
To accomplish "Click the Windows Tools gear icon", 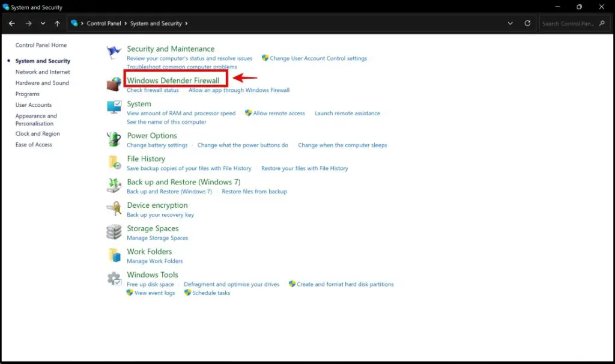I will (x=114, y=279).
